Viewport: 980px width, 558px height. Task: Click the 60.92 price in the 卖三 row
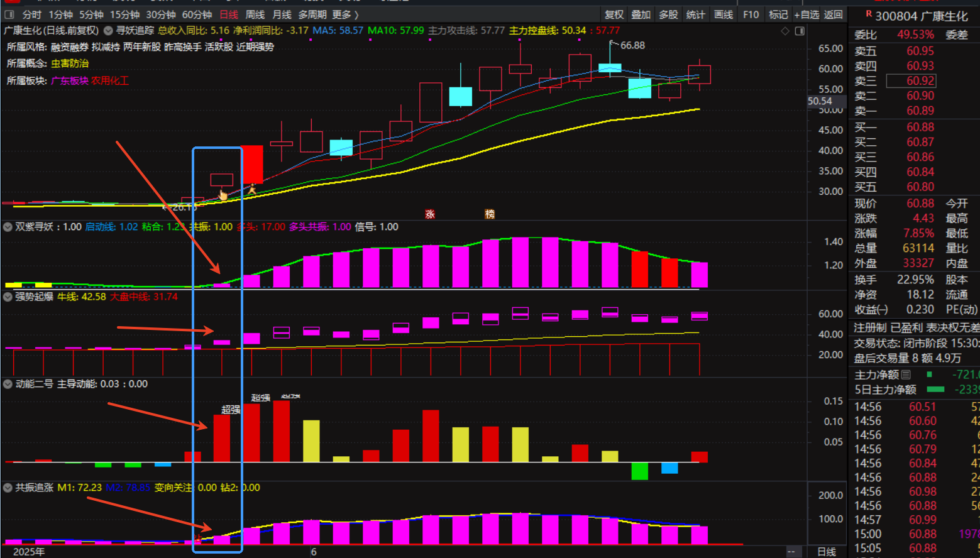(920, 81)
